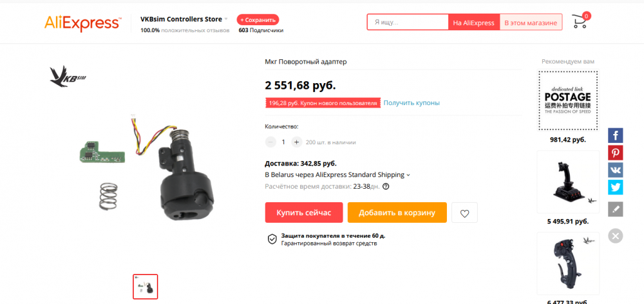
Task: Share the product on Pinterest
Action: (616, 153)
